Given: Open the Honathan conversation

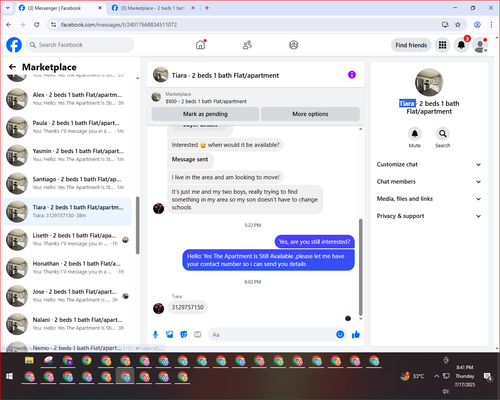Looking at the screenshot, I should tap(68, 267).
